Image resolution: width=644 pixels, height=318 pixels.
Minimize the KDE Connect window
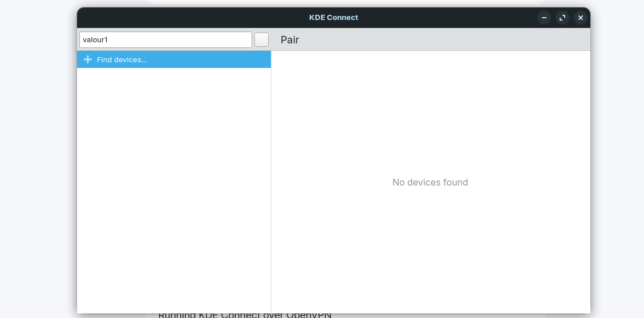point(544,18)
